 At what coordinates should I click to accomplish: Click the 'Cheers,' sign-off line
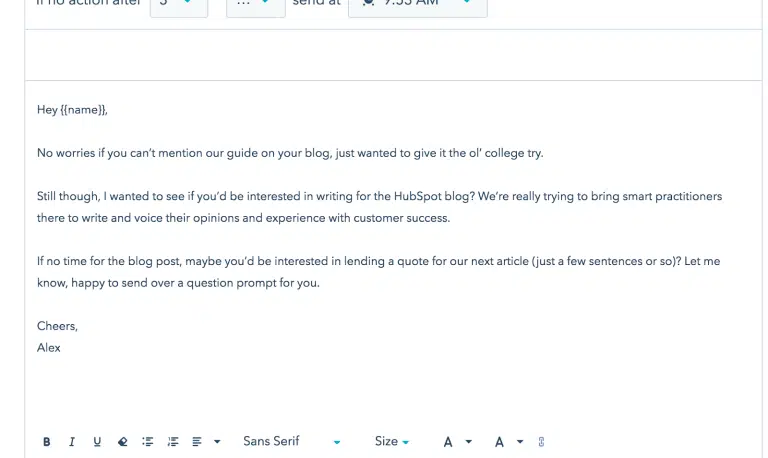click(x=57, y=326)
